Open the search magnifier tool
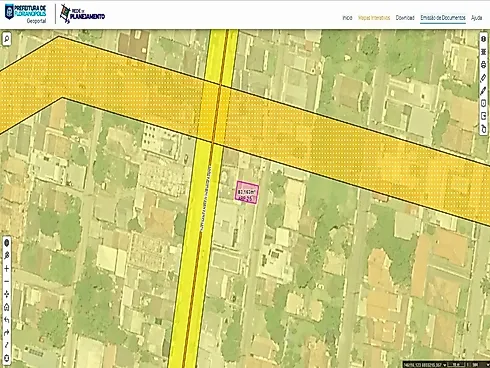The height and width of the screenshot is (368, 490). [x=7, y=39]
